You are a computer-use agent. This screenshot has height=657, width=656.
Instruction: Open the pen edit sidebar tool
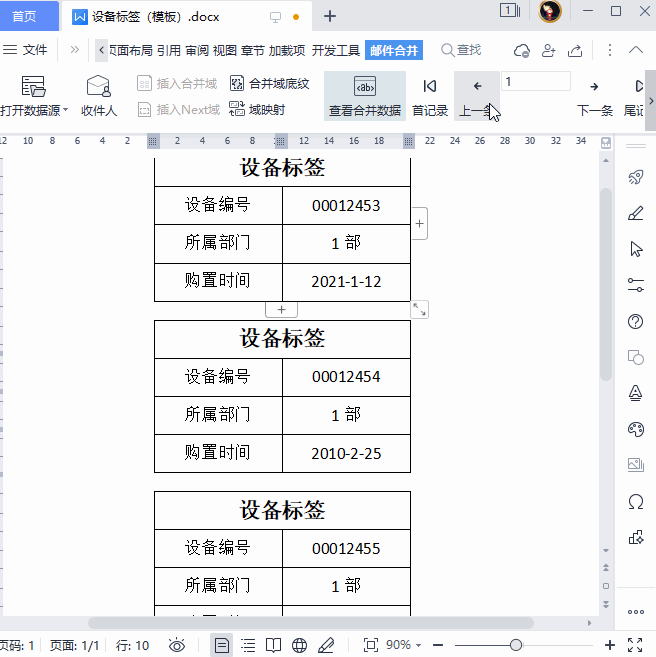pyautogui.click(x=635, y=213)
